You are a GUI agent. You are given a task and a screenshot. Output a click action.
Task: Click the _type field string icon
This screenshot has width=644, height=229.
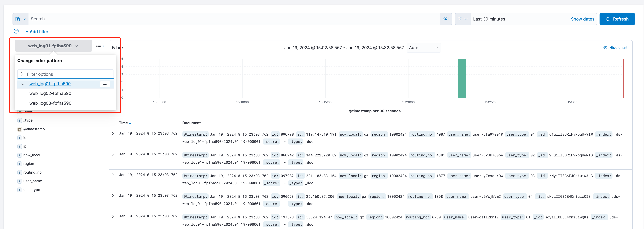click(x=19, y=120)
